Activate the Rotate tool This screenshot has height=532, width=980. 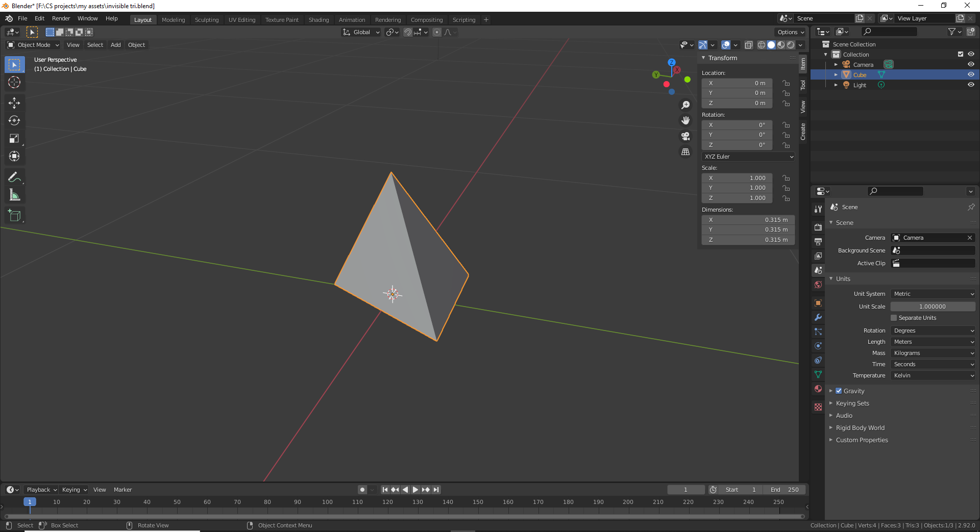(14, 121)
